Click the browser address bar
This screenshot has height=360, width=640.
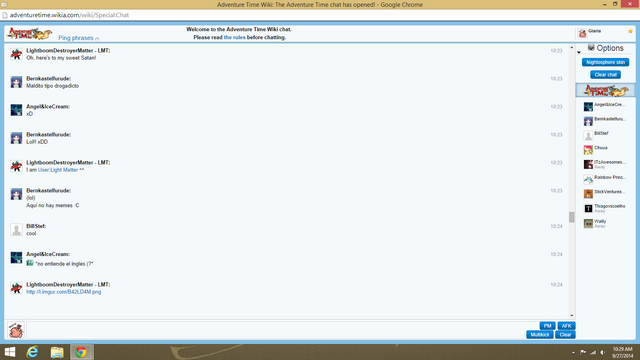[x=320, y=15]
